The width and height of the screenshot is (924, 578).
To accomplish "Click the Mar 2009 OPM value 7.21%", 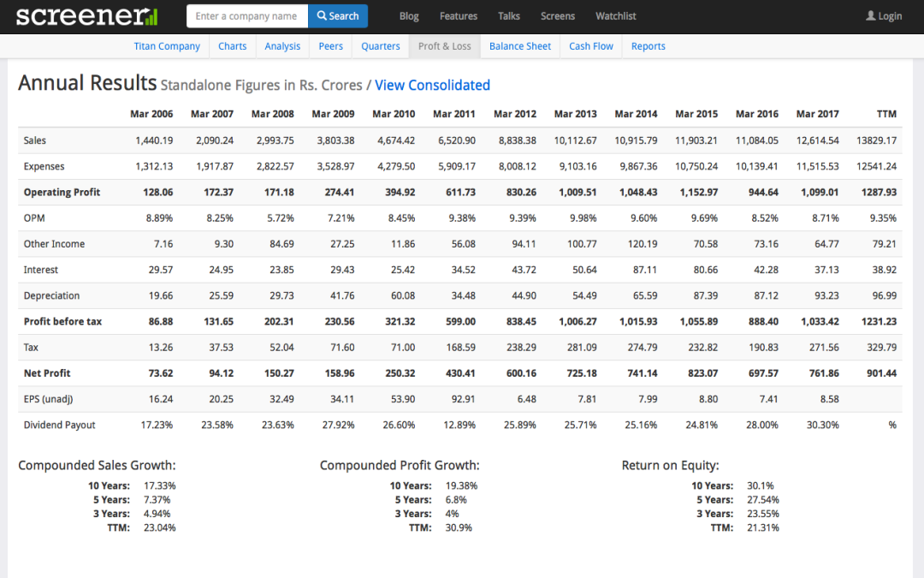I will (341, 218).
